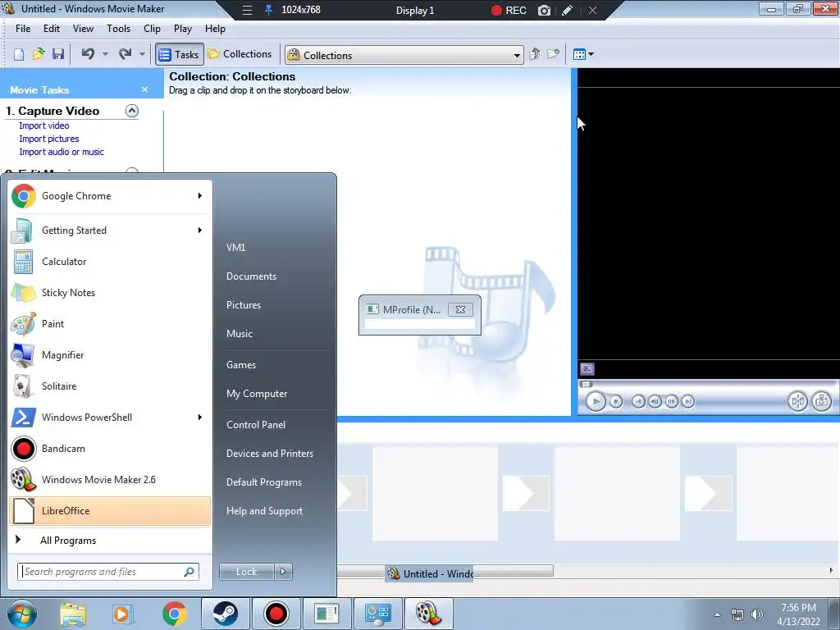The width and height of the screenshot is (840, 630).
Task: Open the Views dropdown button
Action: point(583,54)
